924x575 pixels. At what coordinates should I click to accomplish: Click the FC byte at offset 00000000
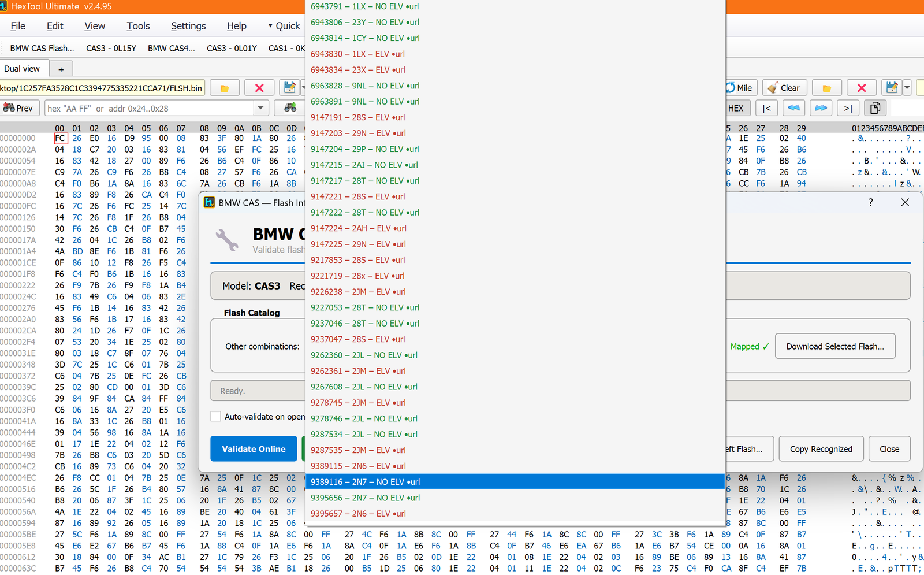pos(60,139)
